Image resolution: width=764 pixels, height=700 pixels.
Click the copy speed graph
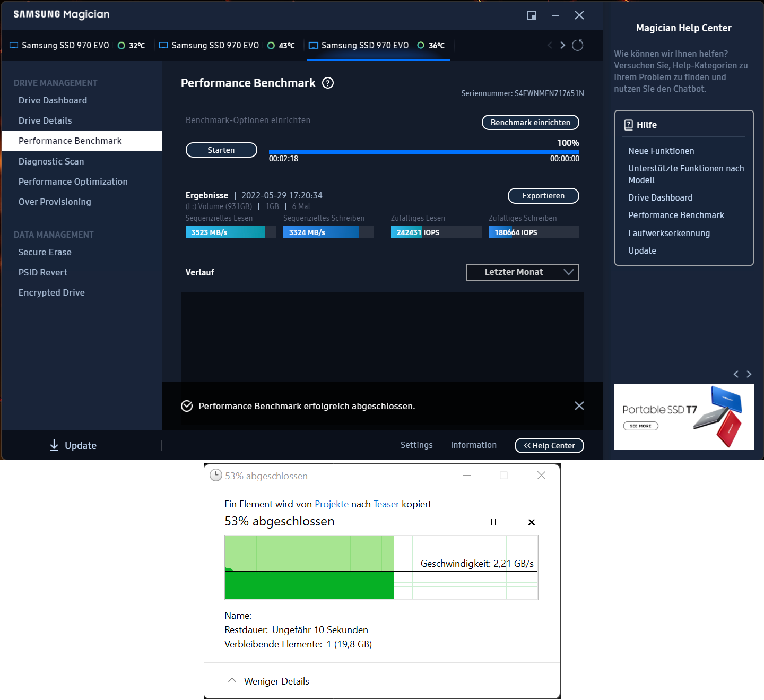click(x=381, y=567)
